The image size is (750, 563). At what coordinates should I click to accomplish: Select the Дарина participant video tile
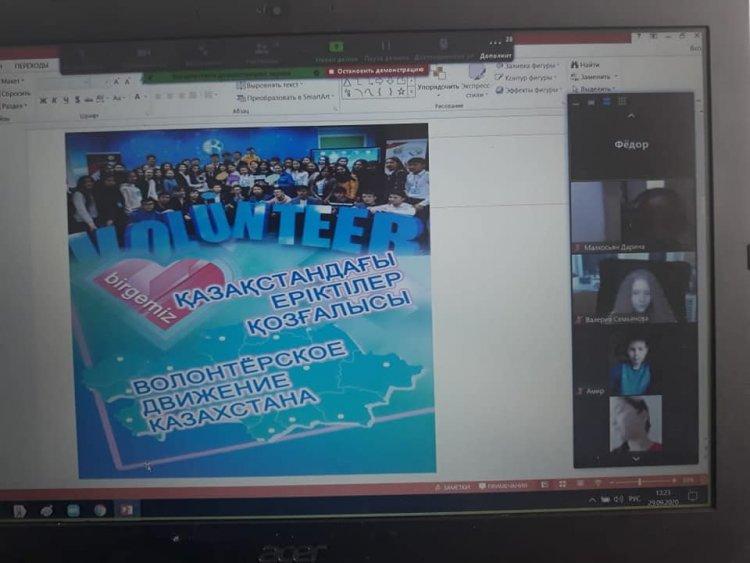pos(632,216)
